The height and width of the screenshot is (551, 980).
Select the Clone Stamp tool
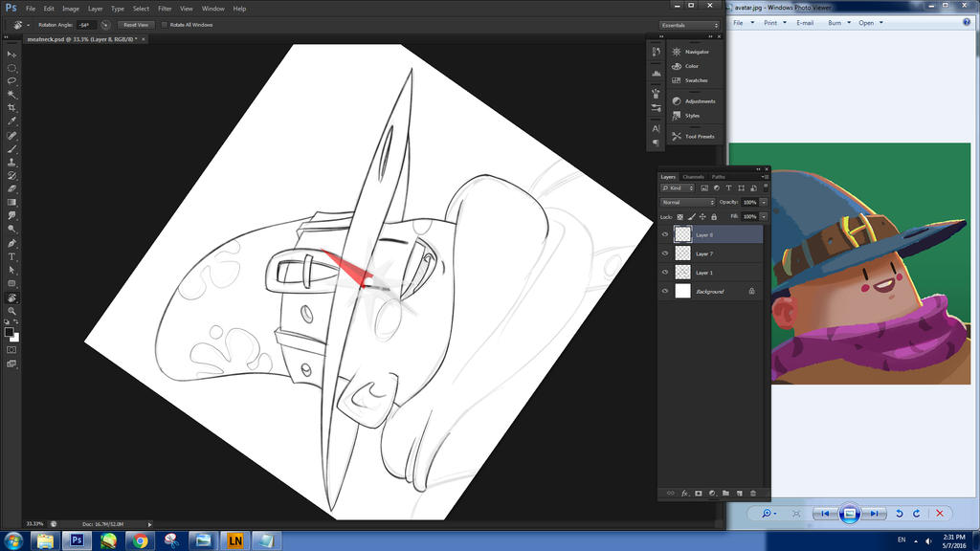click(x=11, y=162)
